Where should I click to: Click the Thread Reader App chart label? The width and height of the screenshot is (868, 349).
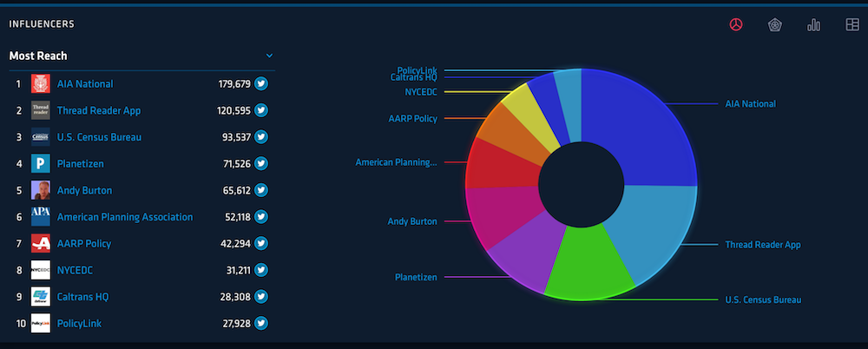coord(763,244)
